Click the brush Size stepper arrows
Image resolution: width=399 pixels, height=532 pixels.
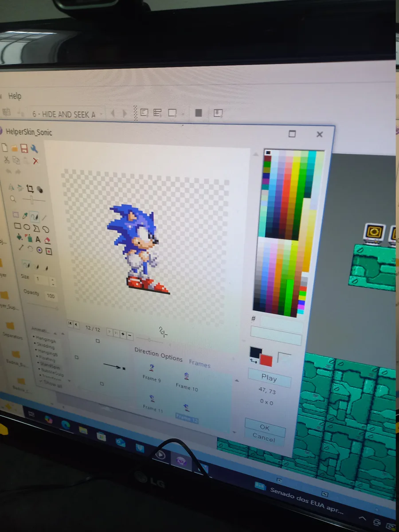pos(53,282)
